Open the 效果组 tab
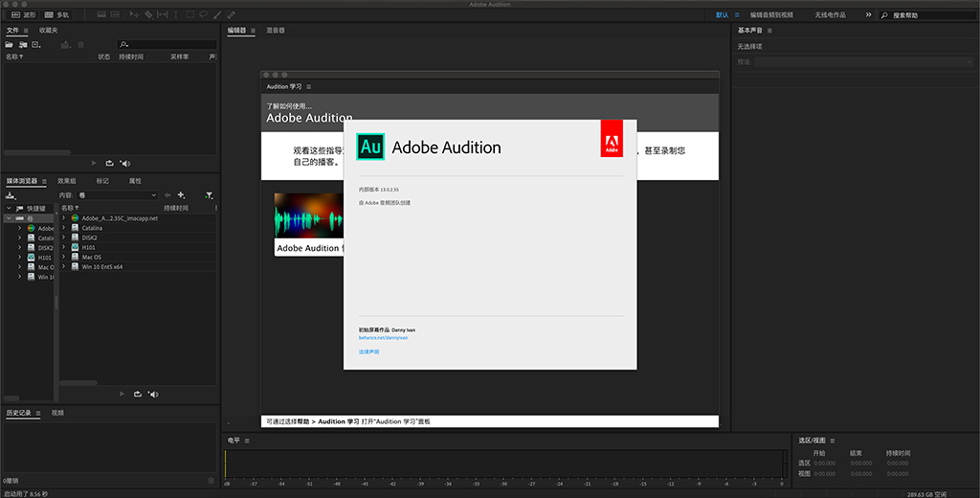Viewport: 980px width, 498px height. [67, 181]
